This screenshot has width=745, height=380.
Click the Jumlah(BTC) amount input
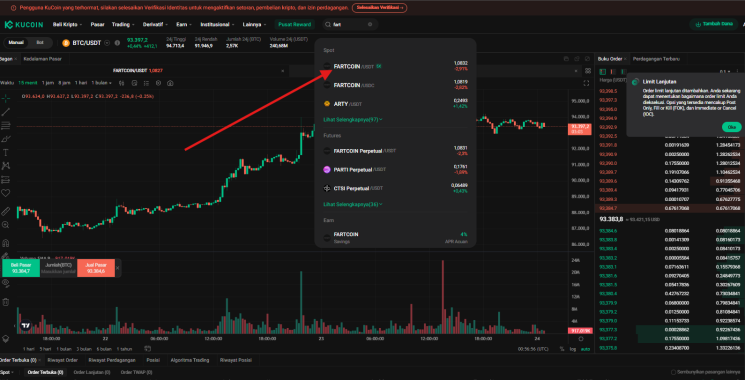(58, 268)
